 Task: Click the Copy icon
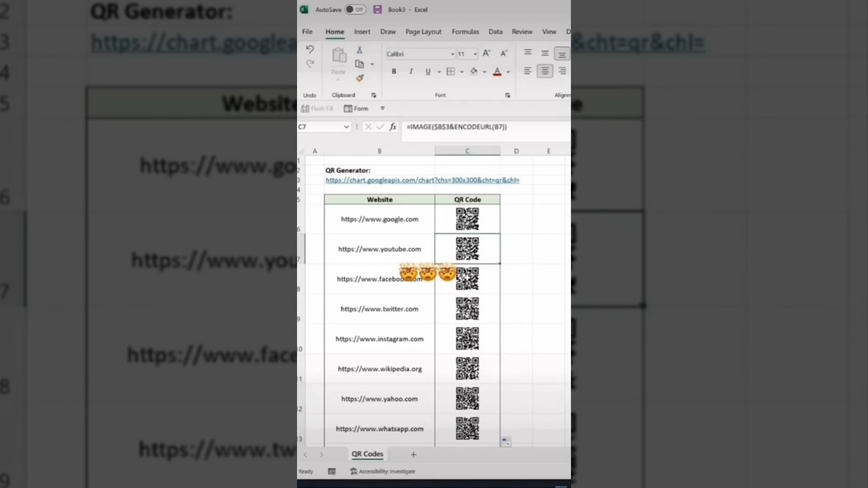(x=359, y=64)
